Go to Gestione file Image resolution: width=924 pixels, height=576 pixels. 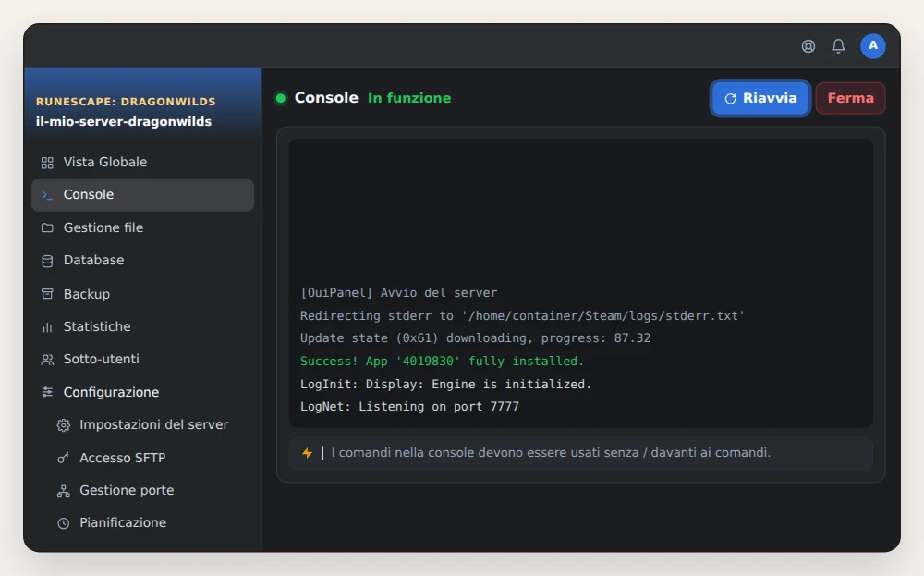(142, 227)
